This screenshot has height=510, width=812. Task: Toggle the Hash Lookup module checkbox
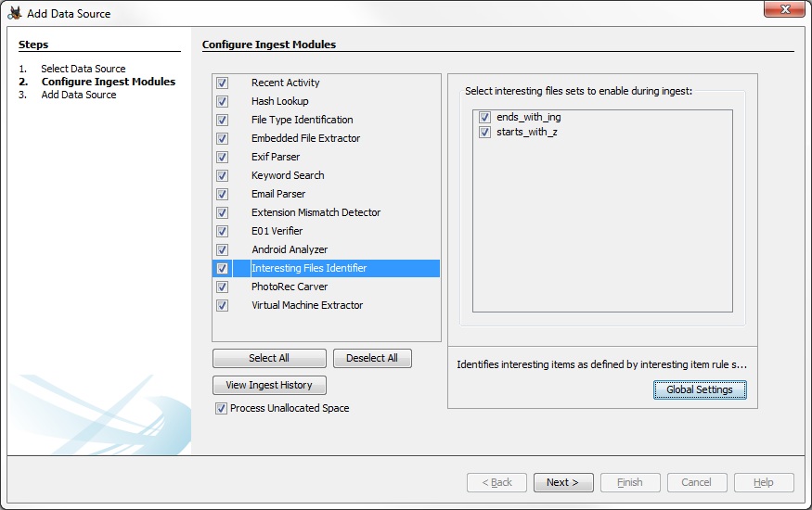tap(223, 102)
